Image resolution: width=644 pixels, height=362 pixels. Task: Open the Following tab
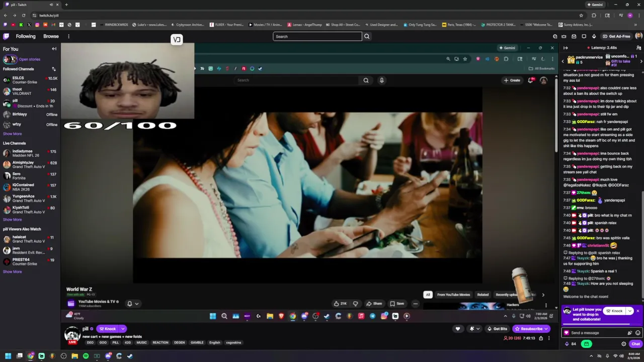point(26,36)
